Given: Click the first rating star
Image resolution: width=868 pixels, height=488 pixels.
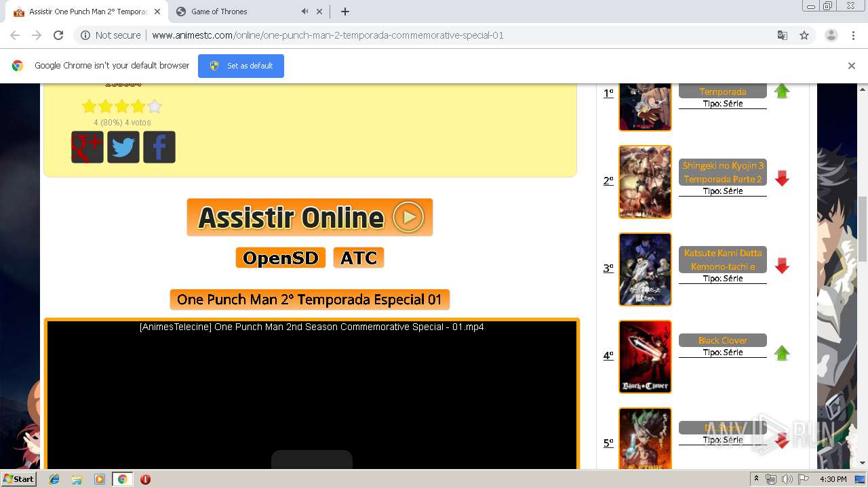Looking at the screenshot, I should 90,106.
